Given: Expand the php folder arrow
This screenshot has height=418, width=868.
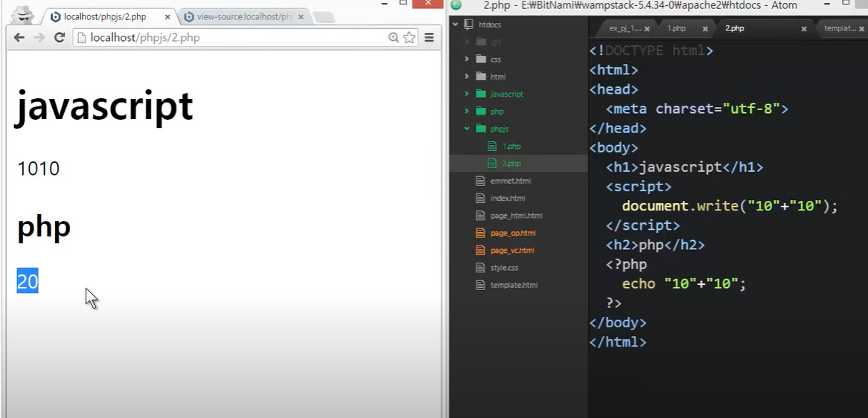Looking at the screenshot, I should pos(467,111).
